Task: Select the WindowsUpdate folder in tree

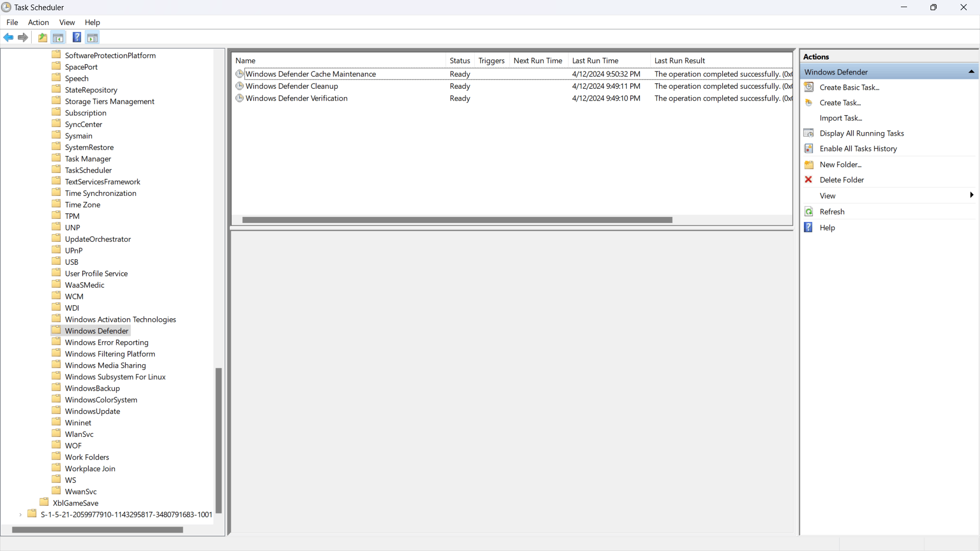Action: [92, 411]
